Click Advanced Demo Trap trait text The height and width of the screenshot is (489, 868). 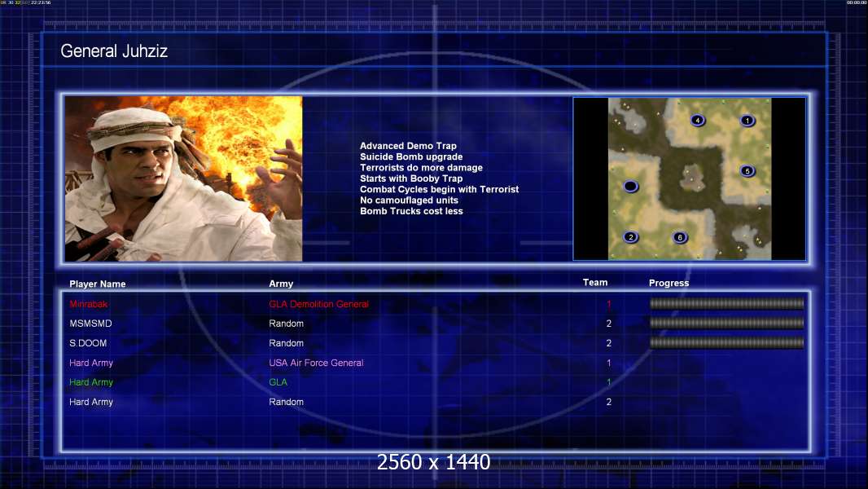pos(408,146)
